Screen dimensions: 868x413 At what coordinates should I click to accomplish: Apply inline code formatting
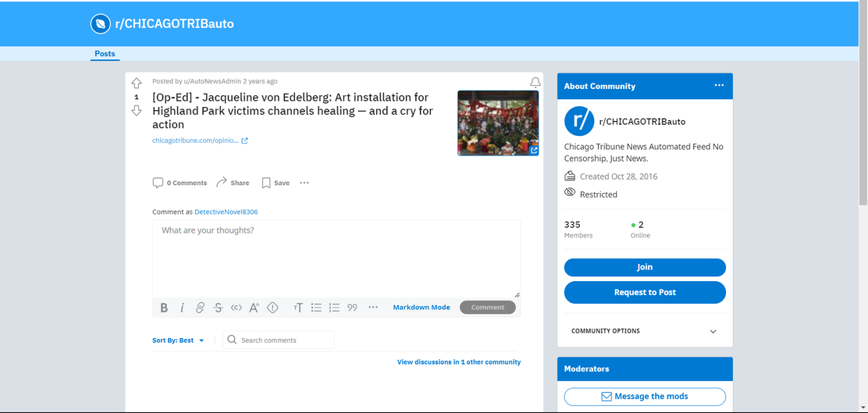[237, 308]
